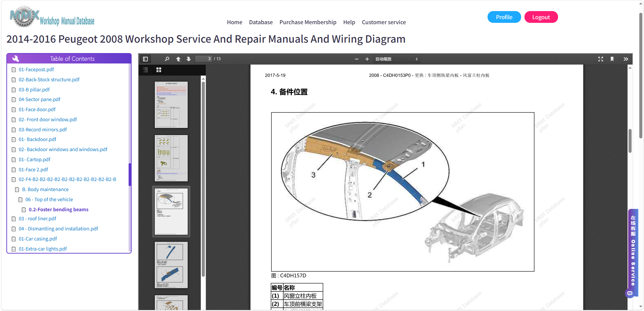The height and width of the screenshot is (311, 644).
Task: Show the document outline view
Action: (146, 70)
